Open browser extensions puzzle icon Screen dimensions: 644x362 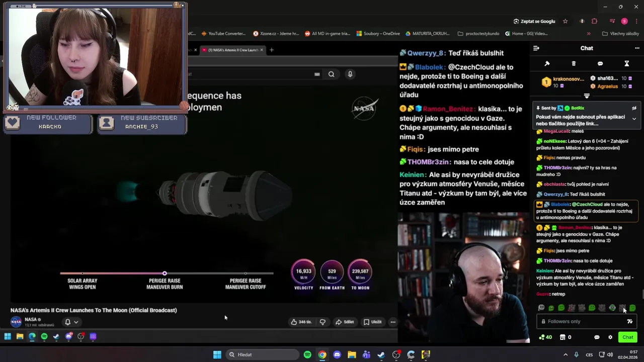594,21
